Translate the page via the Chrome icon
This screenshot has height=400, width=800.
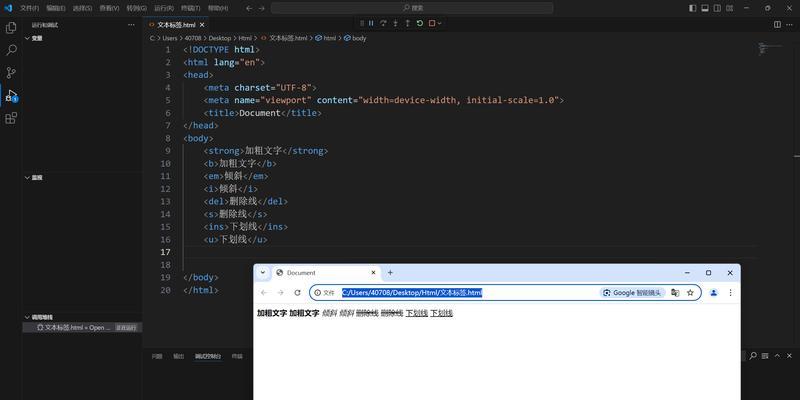pos(675,293)
